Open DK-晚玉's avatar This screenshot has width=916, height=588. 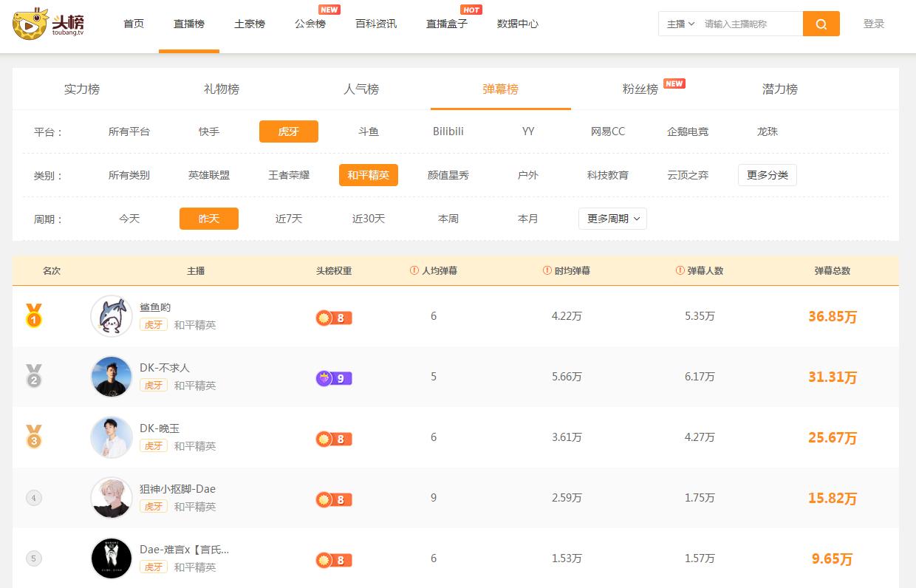[112, 437]
